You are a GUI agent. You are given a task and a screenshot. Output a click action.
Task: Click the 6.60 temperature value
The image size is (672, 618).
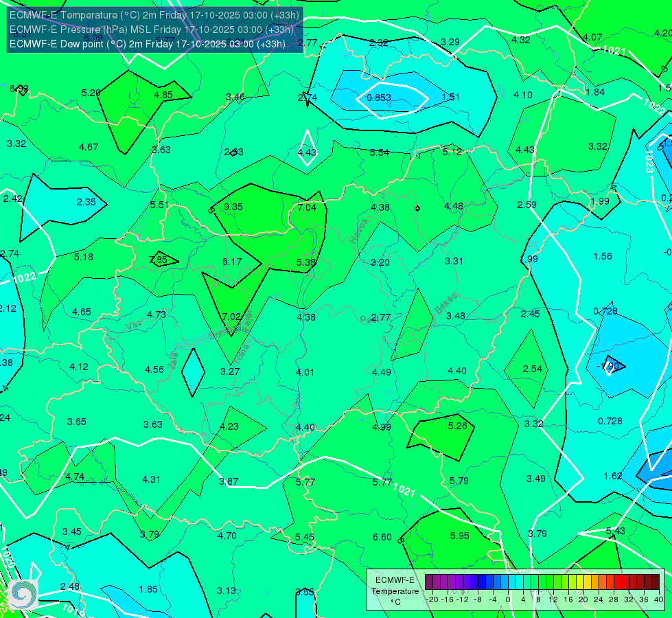point(382,538)
